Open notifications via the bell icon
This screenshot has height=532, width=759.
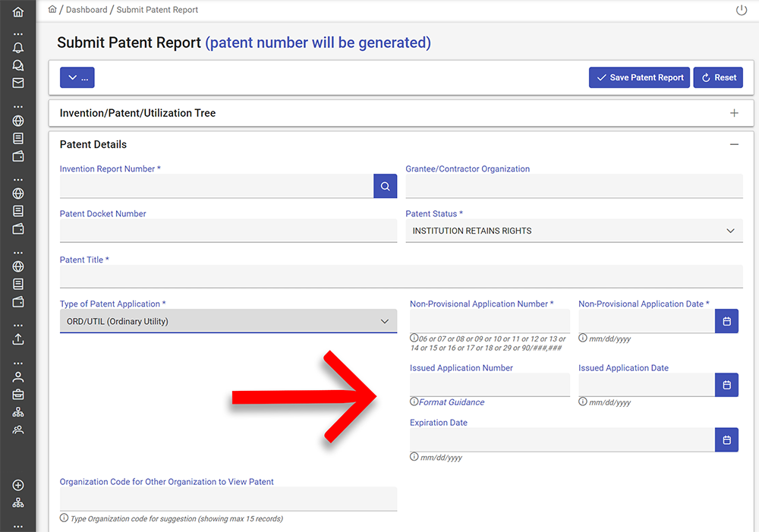[18, 48]
